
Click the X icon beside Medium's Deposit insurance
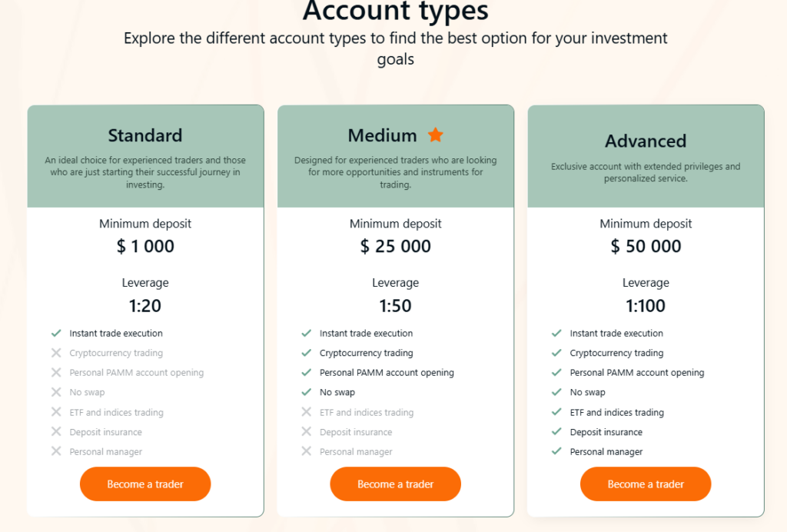click(x=307, y=432)
